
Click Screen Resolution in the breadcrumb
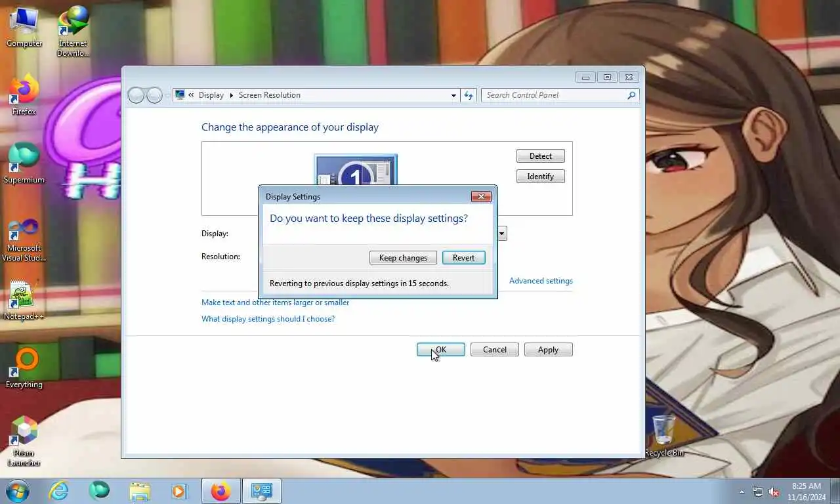coord(270,95)
